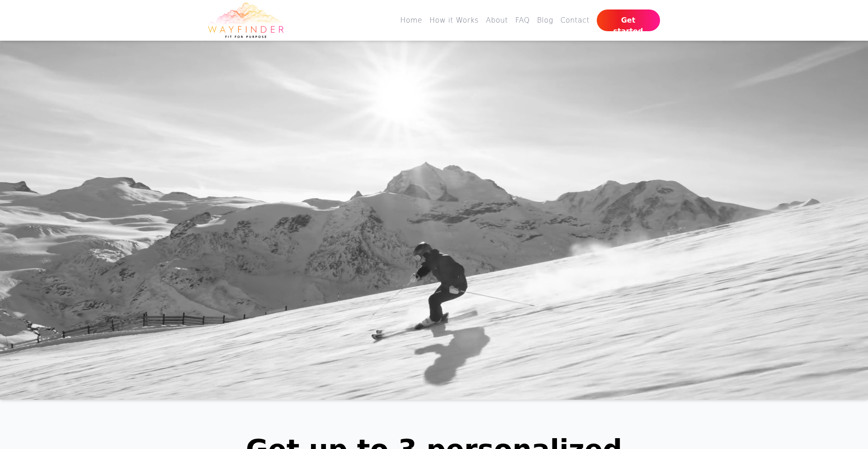Click the 'Fit for Purpose' tagline under logo
The height and width of the screenshot is (449, 868).
pos(246,37)
